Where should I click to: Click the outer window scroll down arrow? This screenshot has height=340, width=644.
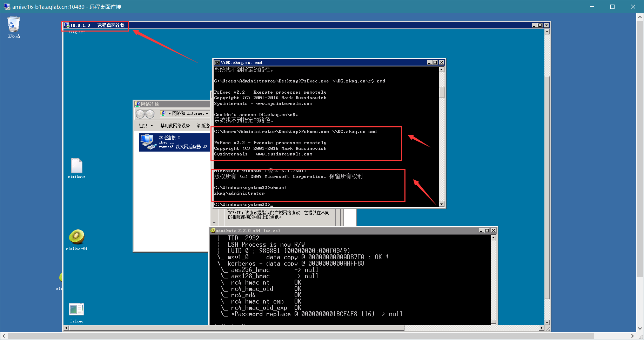[640, 329]
